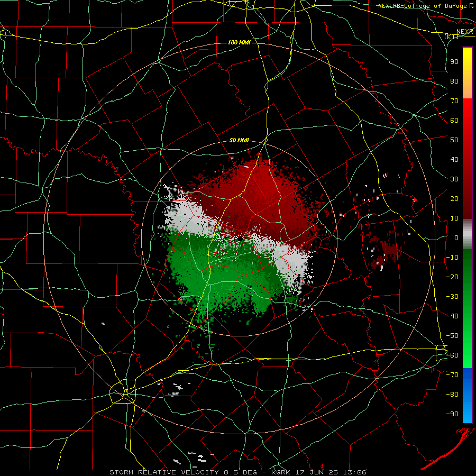Image resolution: width=476 pixels, height=476 pixels.
Task: Click the positive 60 tick label on the scale
Action: coord(454,120)
